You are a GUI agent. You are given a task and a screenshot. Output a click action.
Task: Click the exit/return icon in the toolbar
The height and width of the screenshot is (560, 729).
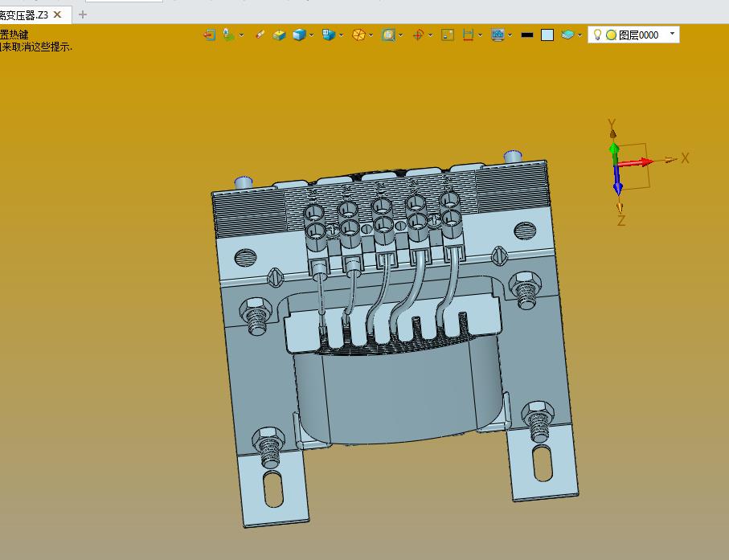pyautogui.click(x=209, y=35)
